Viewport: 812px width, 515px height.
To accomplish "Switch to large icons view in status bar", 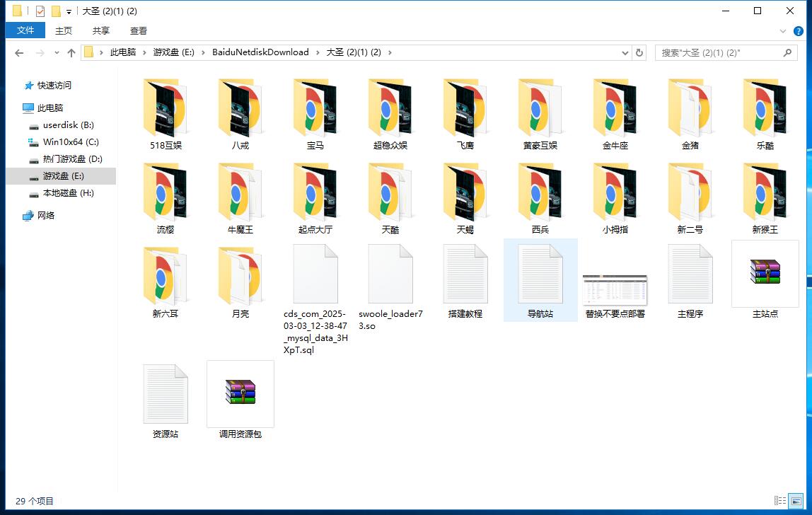I will (x=795, y=501).
